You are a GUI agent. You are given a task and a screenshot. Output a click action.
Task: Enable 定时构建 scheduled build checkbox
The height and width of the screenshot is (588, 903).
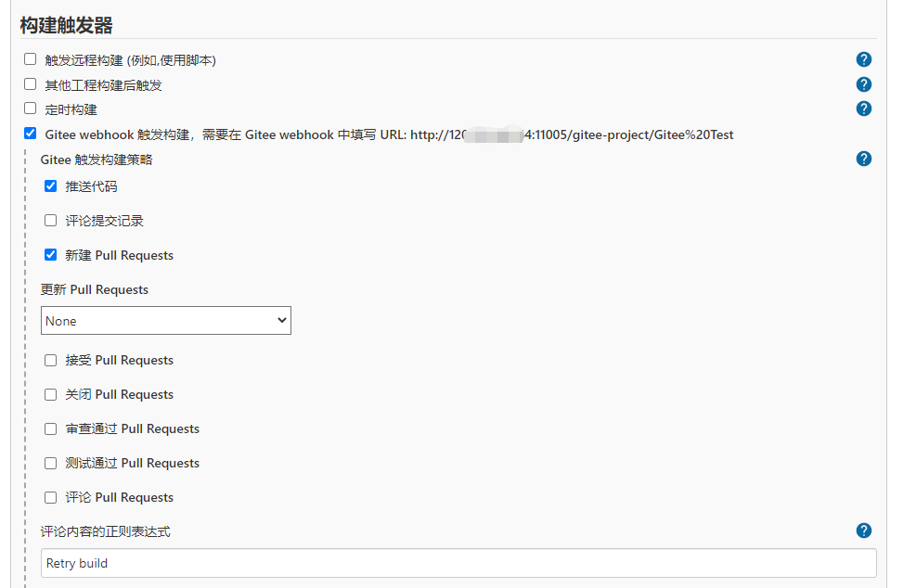click(31, 109)
